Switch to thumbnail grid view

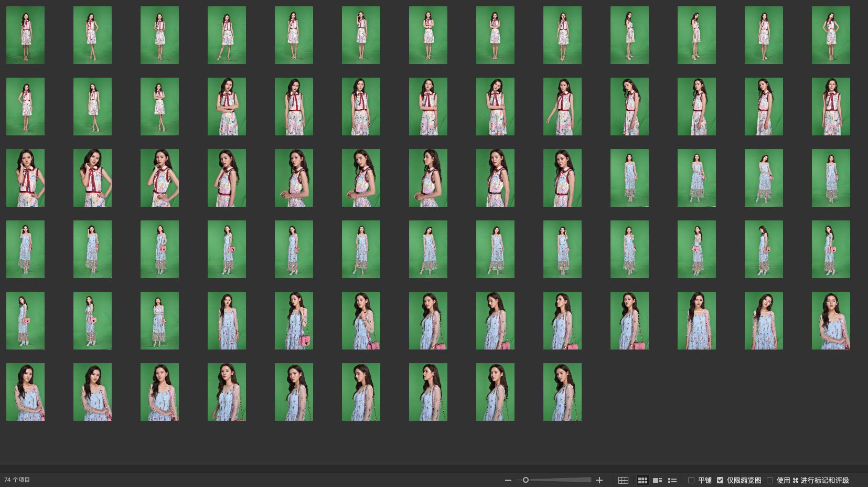[x=642, y=480]
